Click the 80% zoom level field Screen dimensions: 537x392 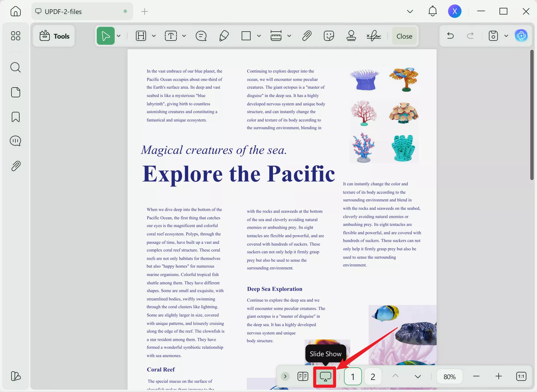pos(449,377)
